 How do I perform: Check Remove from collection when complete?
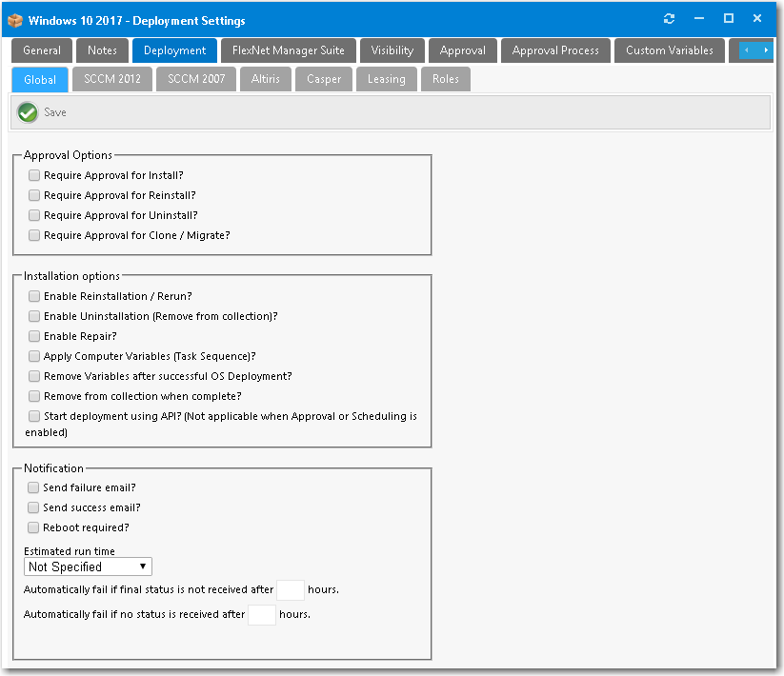pyautogui.click(x=34, y=396)
